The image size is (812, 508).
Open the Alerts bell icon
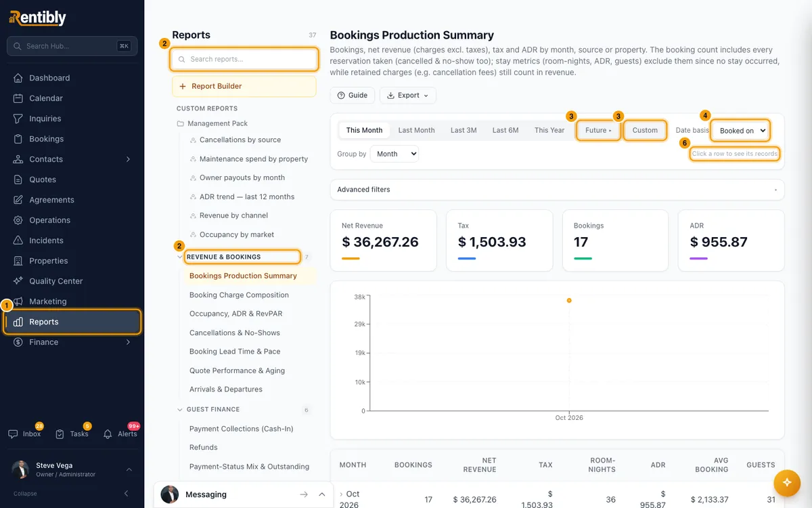[x=108, y=434]
